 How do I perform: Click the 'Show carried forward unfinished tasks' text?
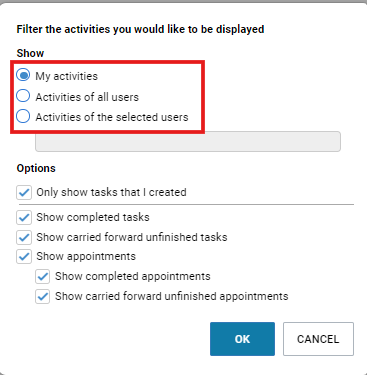tap(132, 237)
